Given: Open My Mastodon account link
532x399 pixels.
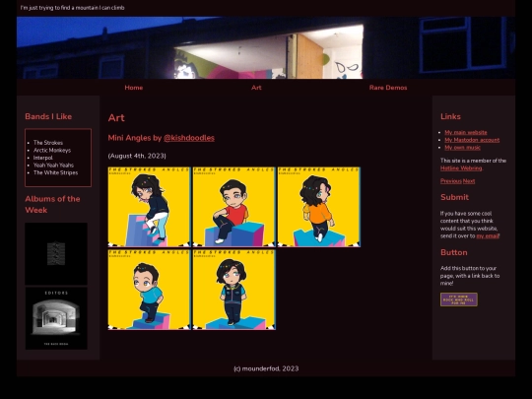Looking at the screenshot, I should [x=472, y=140].
